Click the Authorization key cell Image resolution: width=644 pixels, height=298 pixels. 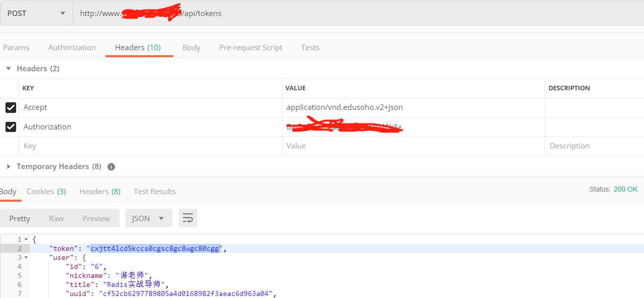(151, 127)
